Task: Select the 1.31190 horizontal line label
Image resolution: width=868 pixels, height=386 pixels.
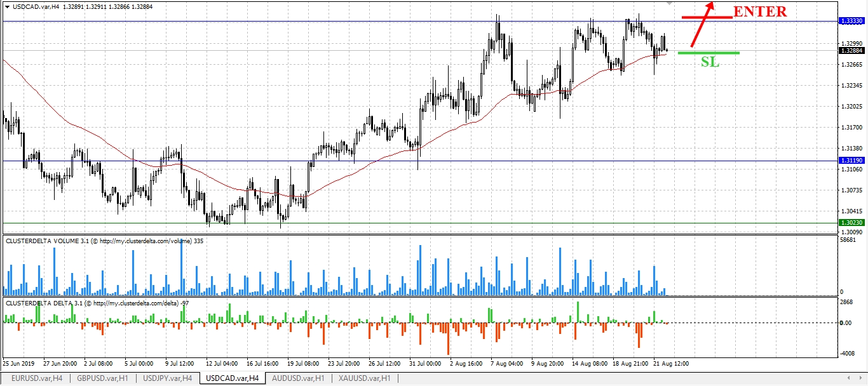Action: pos(851,161)
